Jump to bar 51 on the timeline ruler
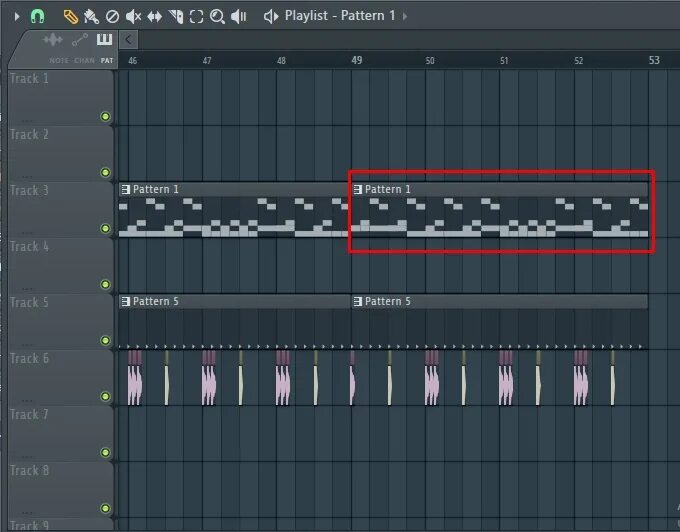The height and width of the screenshot is (532, 680). coord(504,61)
